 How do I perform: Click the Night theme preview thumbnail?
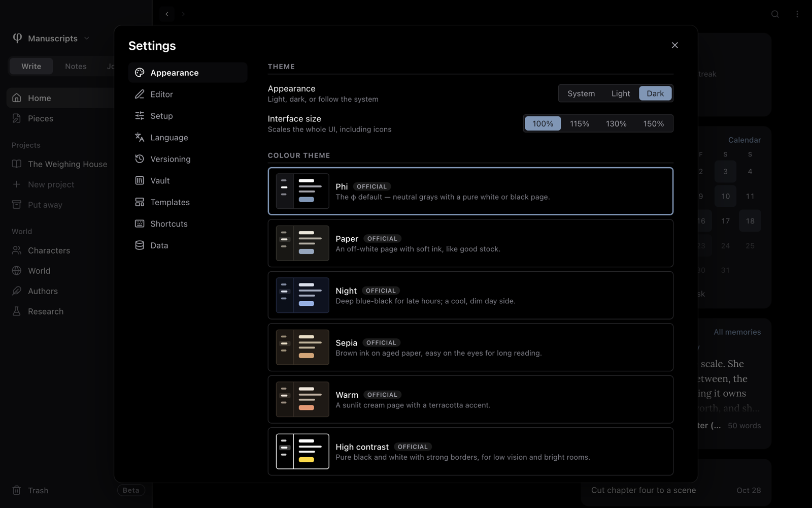(x=302, y=295)
